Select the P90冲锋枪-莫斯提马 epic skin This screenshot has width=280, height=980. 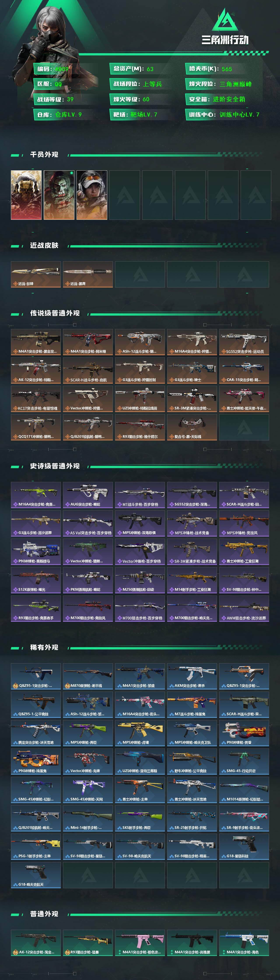click(36, 552)
